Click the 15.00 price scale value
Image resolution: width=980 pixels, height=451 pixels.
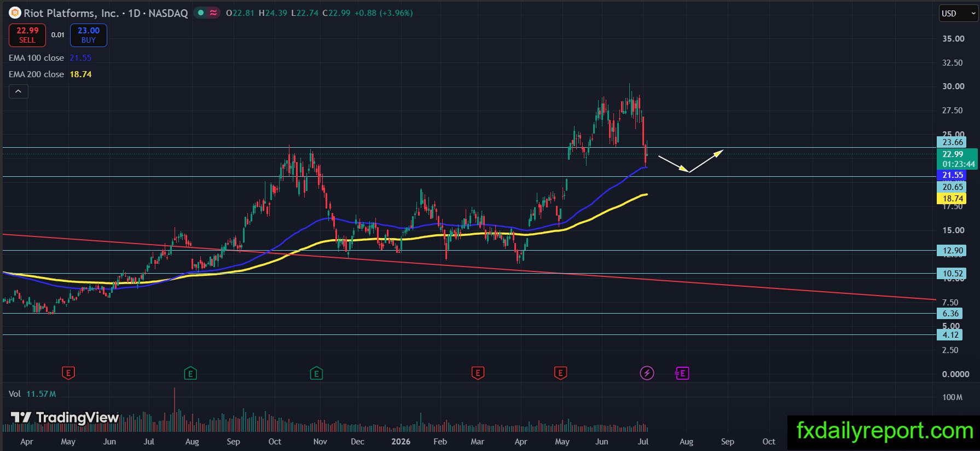pyautogui.click(x=953, y=230)
